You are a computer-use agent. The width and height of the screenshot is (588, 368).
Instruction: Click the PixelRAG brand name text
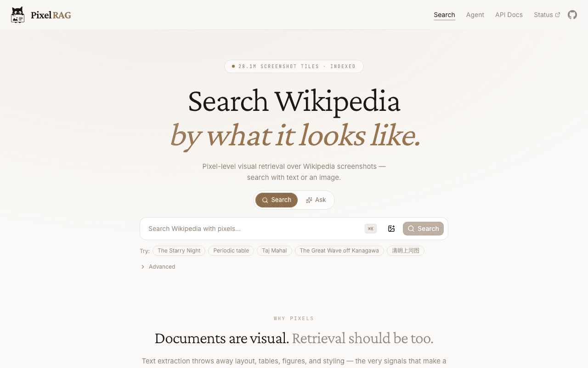pyautogui.click(x=51, y=15)
